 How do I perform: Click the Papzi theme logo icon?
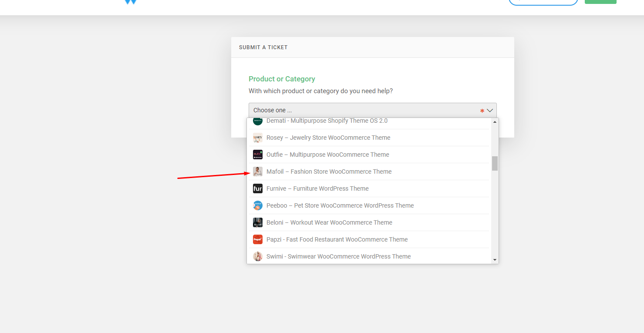coord(258,239)
